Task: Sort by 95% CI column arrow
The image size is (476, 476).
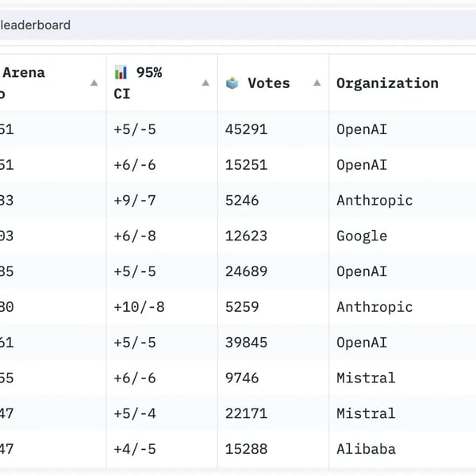Action: pos(205,83)
